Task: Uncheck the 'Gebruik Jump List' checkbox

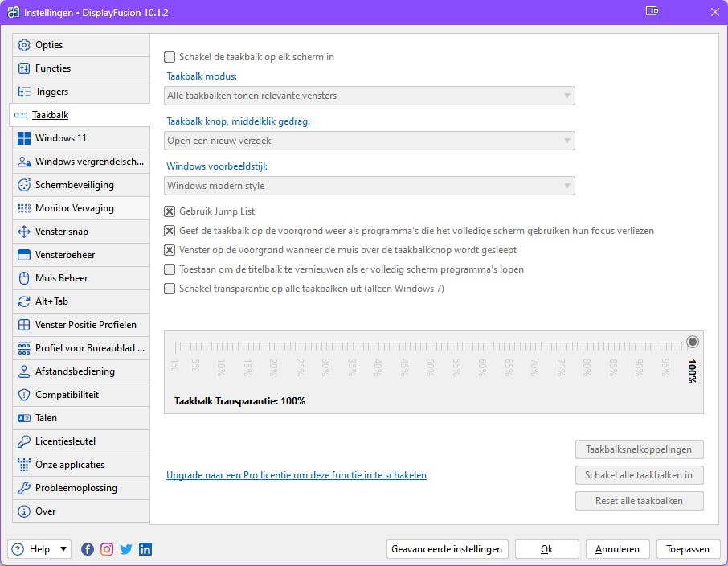Action: point(170,211)
